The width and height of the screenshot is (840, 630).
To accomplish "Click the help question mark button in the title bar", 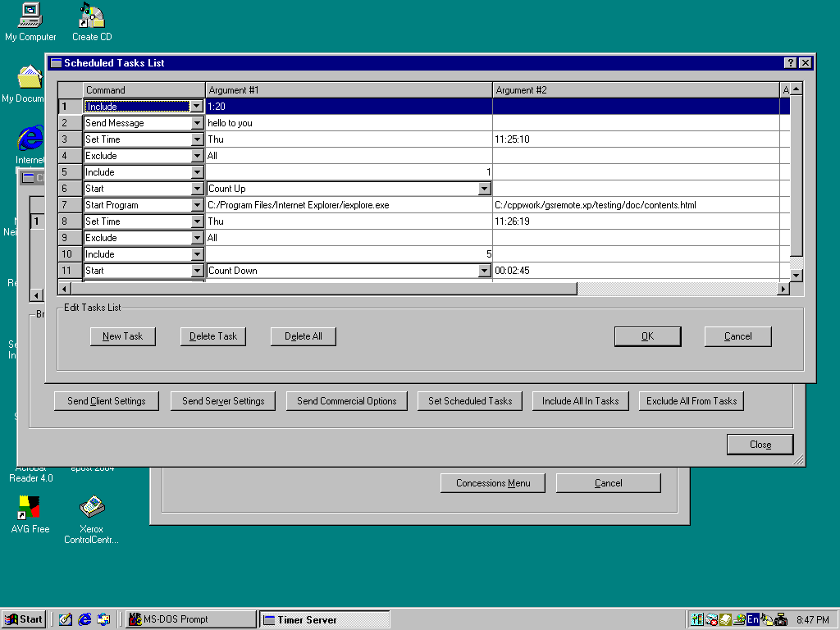I will [x=791, y=63].
